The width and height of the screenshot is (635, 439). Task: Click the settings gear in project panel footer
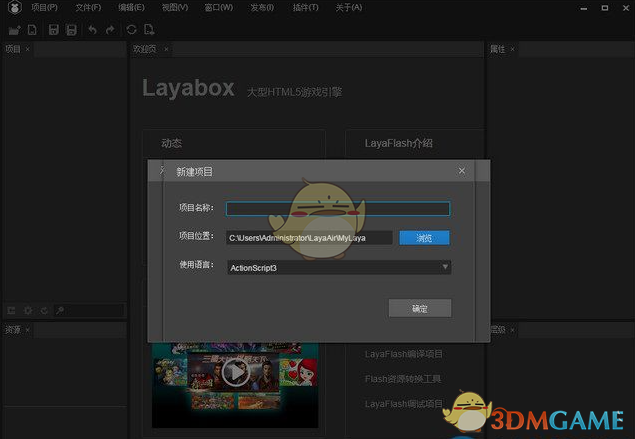tap(28, 311)
